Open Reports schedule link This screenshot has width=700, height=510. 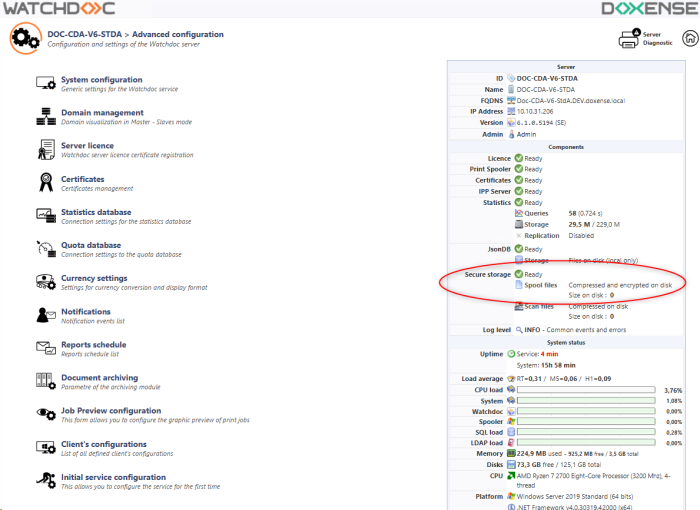point(93,344)
